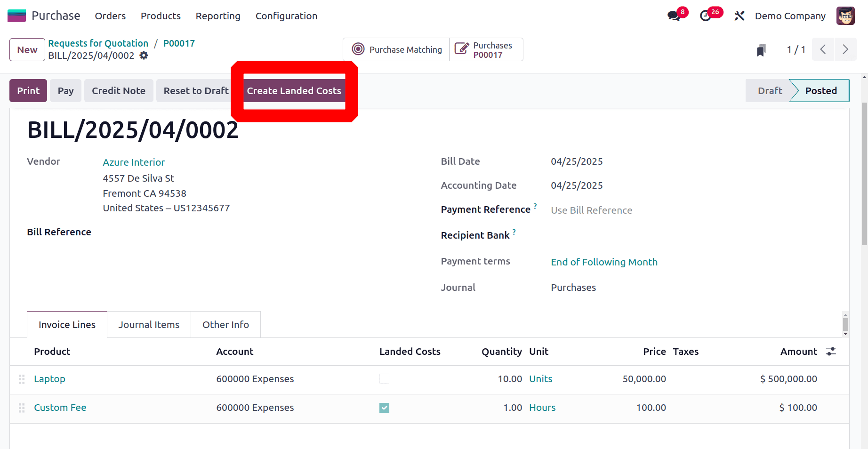The image size is (868, 449).
Task: Open the Products menu
Action: pyautogui.click(x=161, y=16)
